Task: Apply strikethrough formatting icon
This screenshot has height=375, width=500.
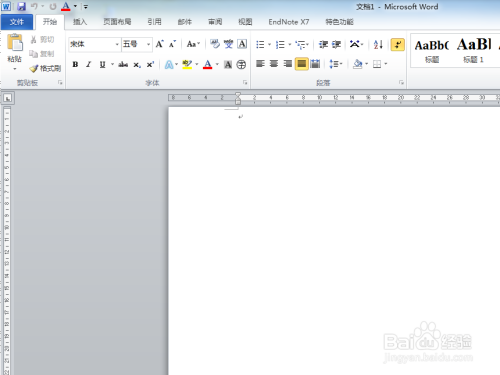Action: tap(123, 64)
